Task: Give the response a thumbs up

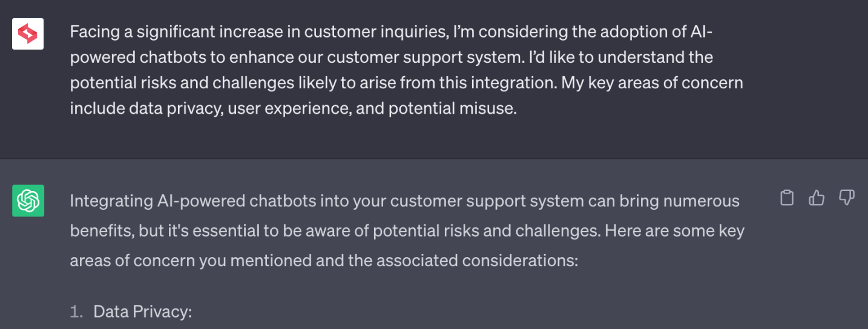Action: (x=817, y=198)
